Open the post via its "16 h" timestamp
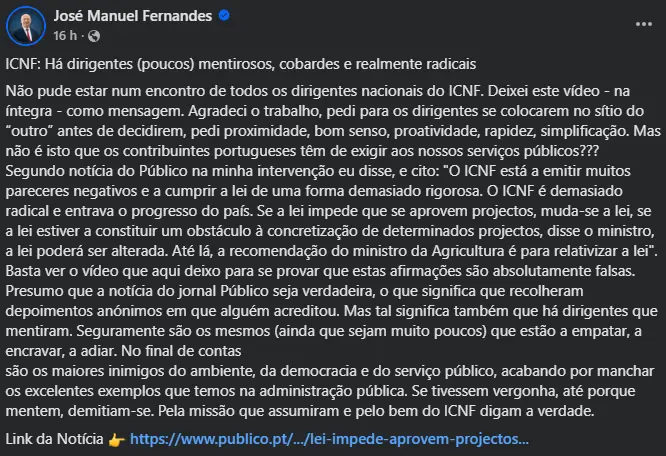Viewport: 666px width, 456px height. pyautogui.click(x=64, y=36)
